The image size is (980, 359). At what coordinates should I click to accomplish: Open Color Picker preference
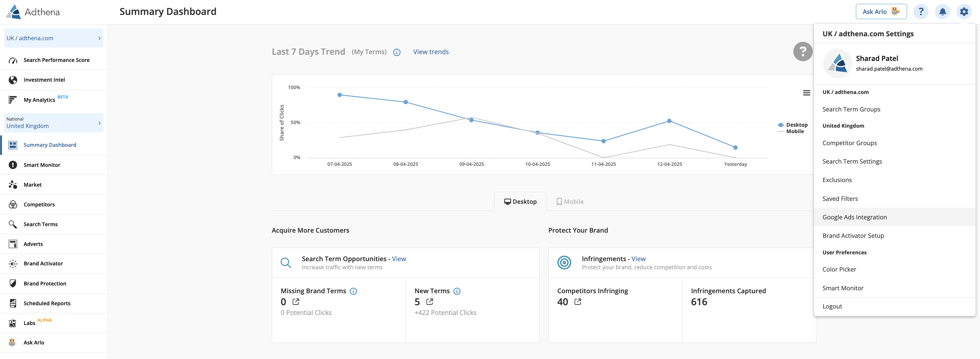(894, 269)
